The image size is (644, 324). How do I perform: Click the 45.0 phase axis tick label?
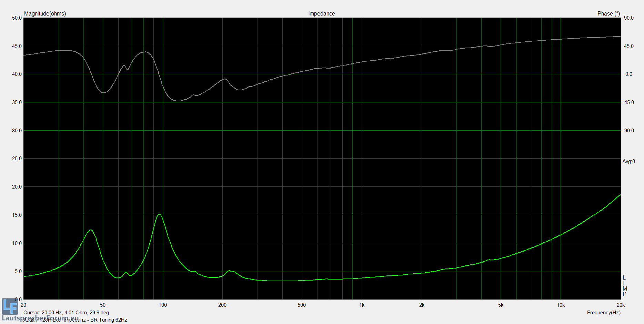pos(628,46)
